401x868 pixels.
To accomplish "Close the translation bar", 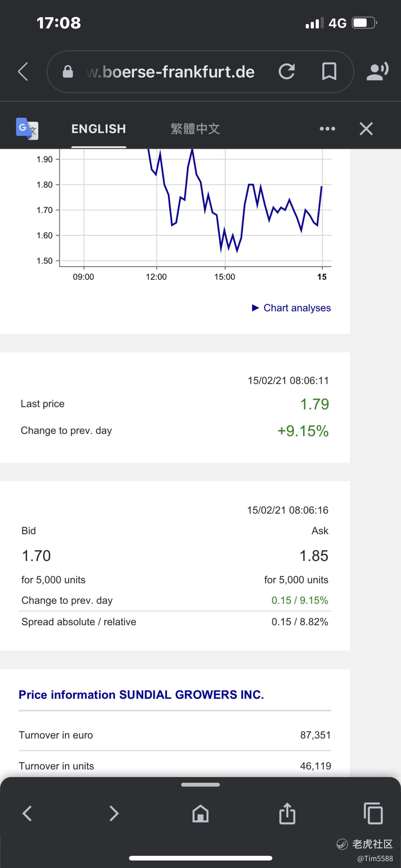I will [x=366, y=129].
